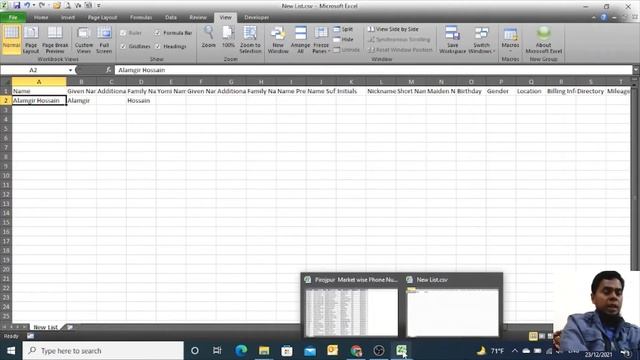Screen dimensions: 640x360
Task: Click Select All corner button
Action: click(6, 82)
